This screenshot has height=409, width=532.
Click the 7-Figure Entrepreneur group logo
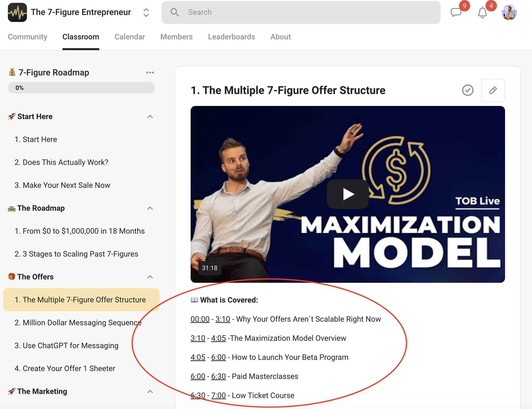[17, 12]
